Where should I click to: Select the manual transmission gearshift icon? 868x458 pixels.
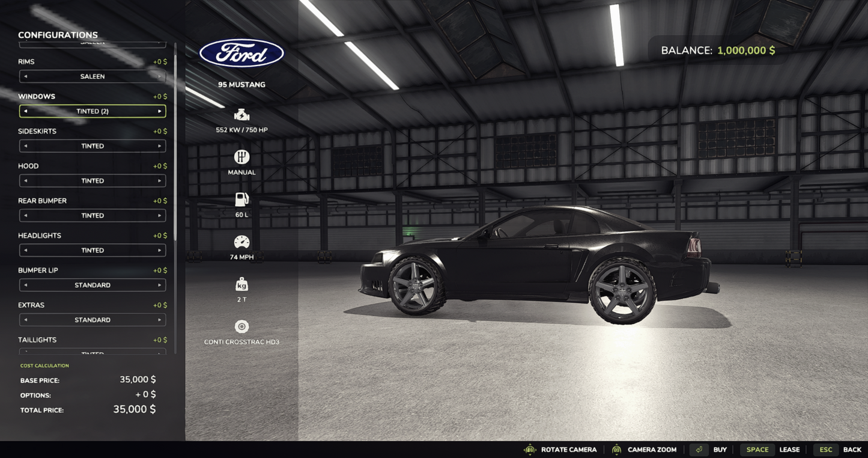coord(241,156)
